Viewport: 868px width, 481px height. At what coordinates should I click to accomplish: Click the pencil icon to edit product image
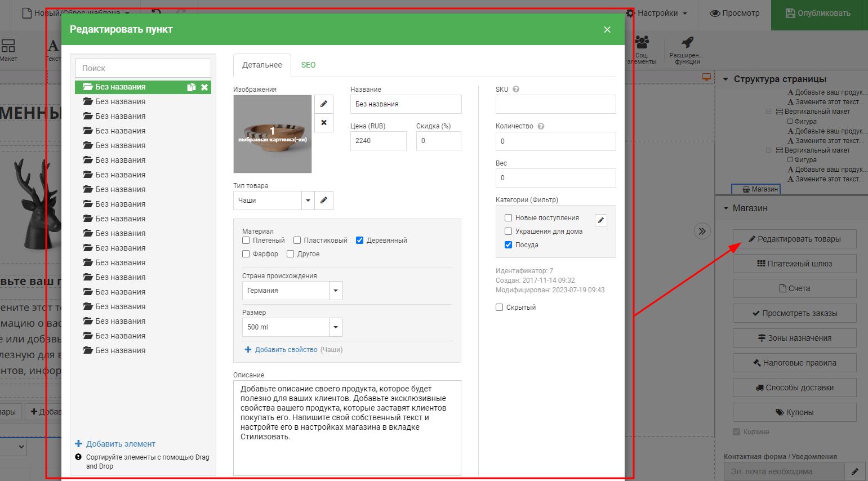[324, 104]
